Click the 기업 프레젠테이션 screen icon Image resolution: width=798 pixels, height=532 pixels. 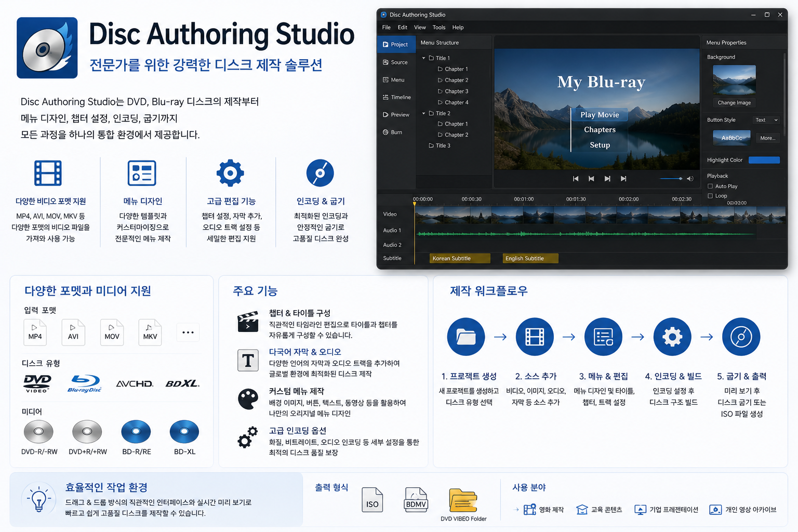click(x=641, y=510)
